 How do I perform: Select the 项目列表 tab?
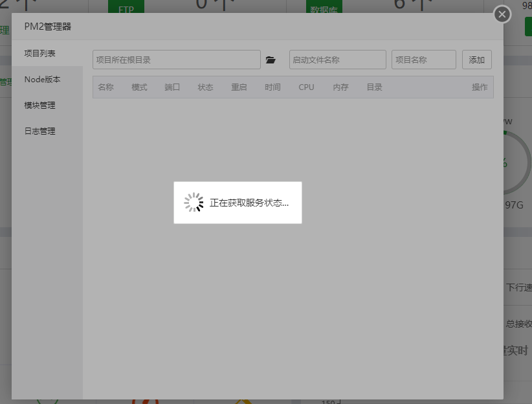(47, 53)
